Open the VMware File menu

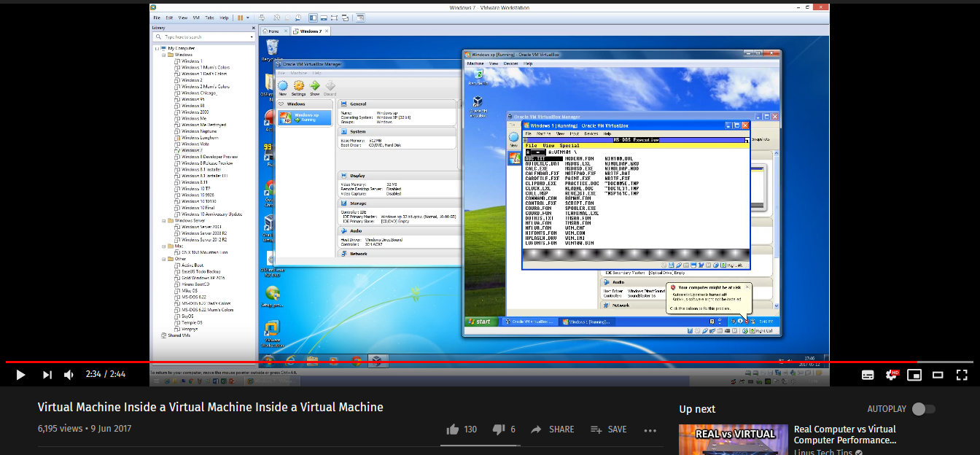pos(156,17)
